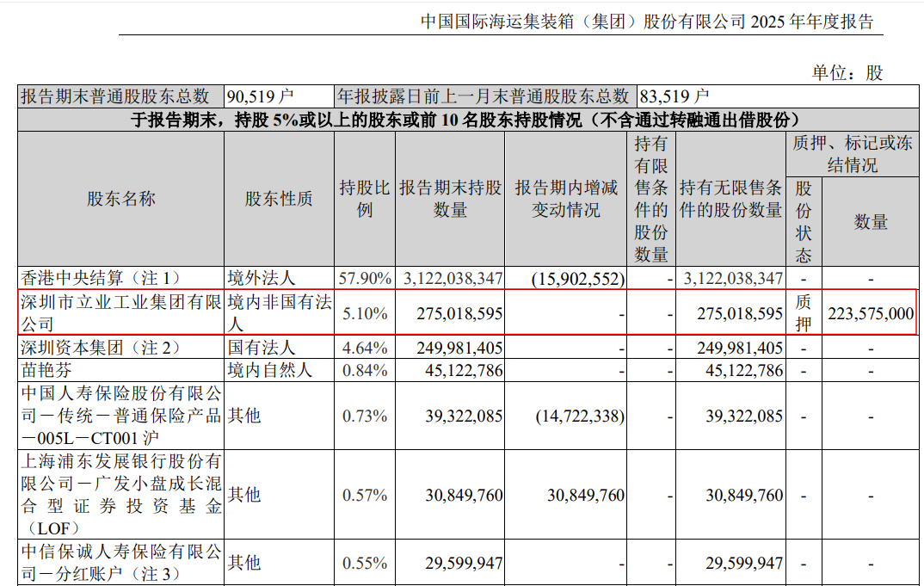Click the '质押' share status cell
This screenshot has height=586, width=924.
pos(804,313)
